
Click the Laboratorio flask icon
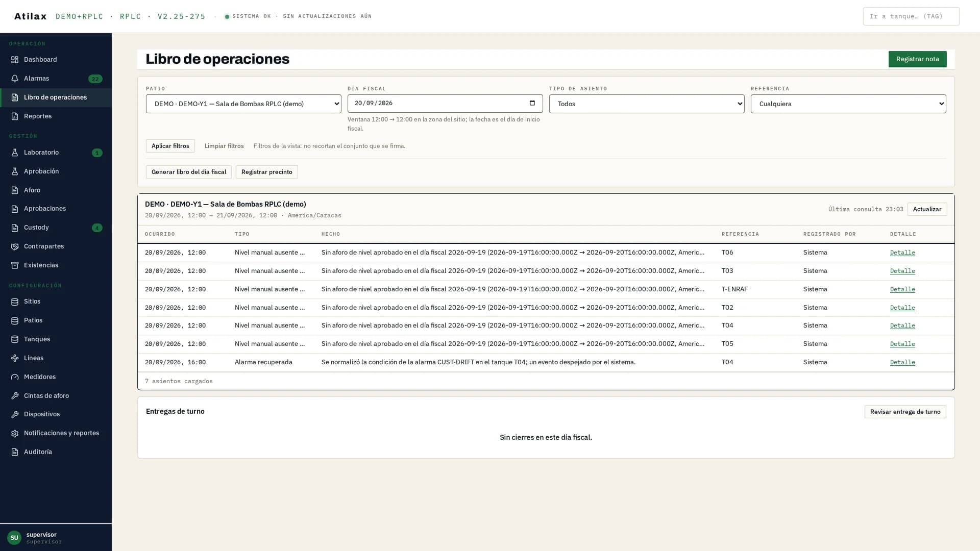click(x=15, y=153)
